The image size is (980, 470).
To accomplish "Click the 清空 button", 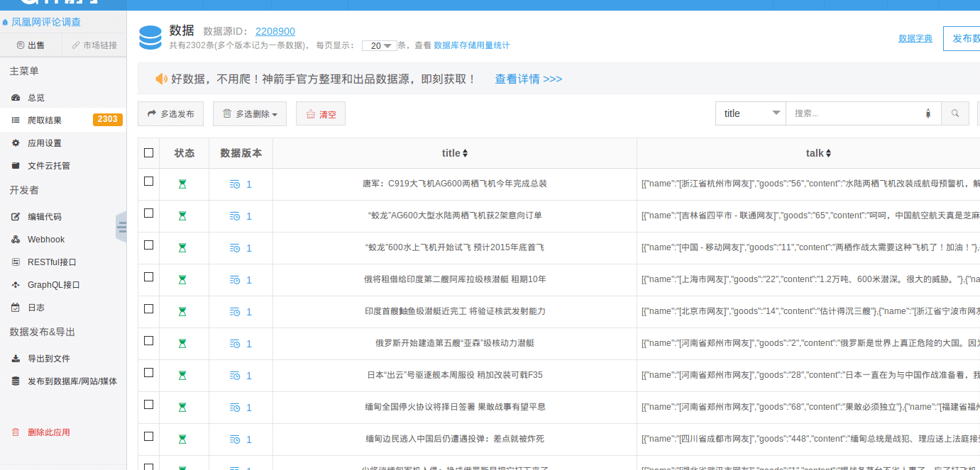I will pyautogui.click(x=321, y=114).
